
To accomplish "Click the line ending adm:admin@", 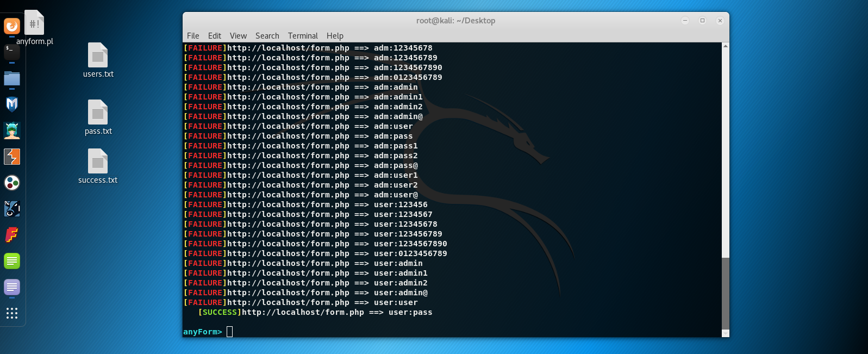I will coord(303,116).
